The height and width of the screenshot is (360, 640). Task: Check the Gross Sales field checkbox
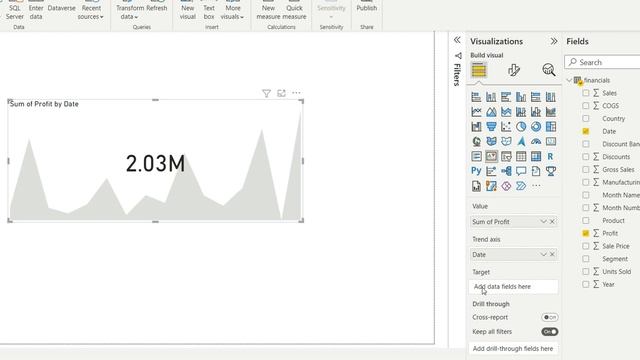[x=586, y=169]
